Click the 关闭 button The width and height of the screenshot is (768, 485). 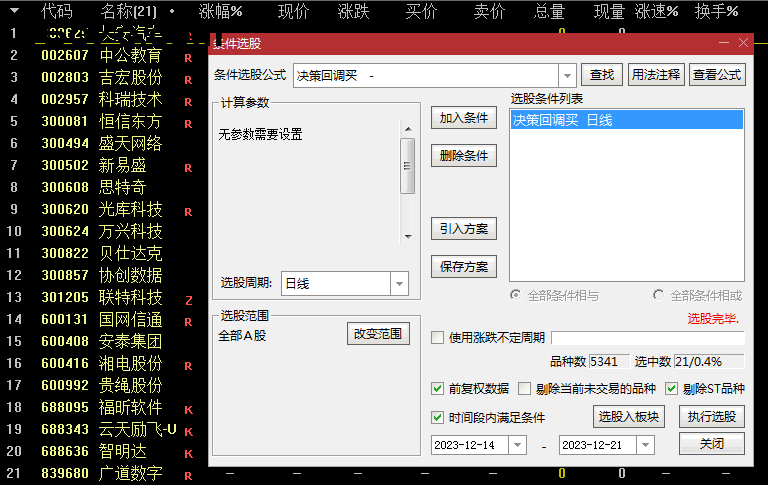tap(712, 443)
